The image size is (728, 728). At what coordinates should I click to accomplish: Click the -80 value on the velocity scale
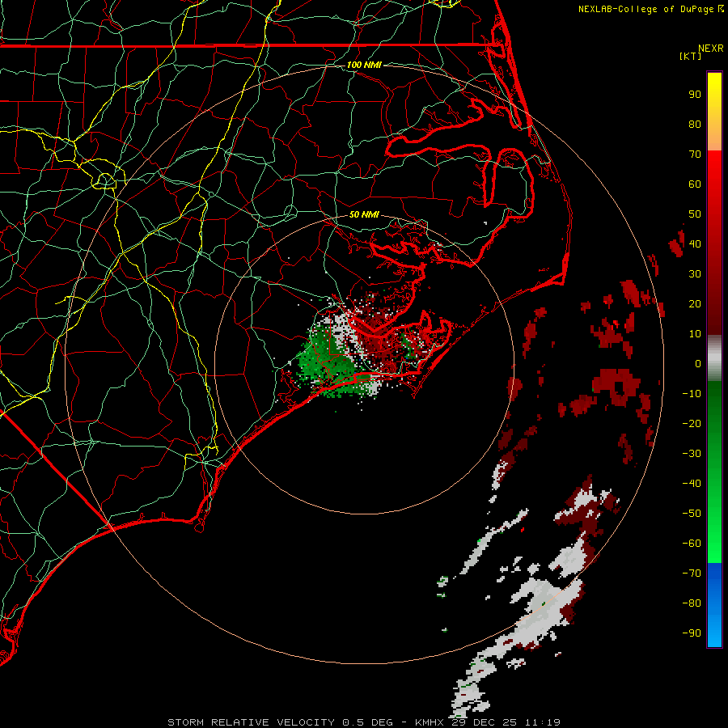click(692, 603)
